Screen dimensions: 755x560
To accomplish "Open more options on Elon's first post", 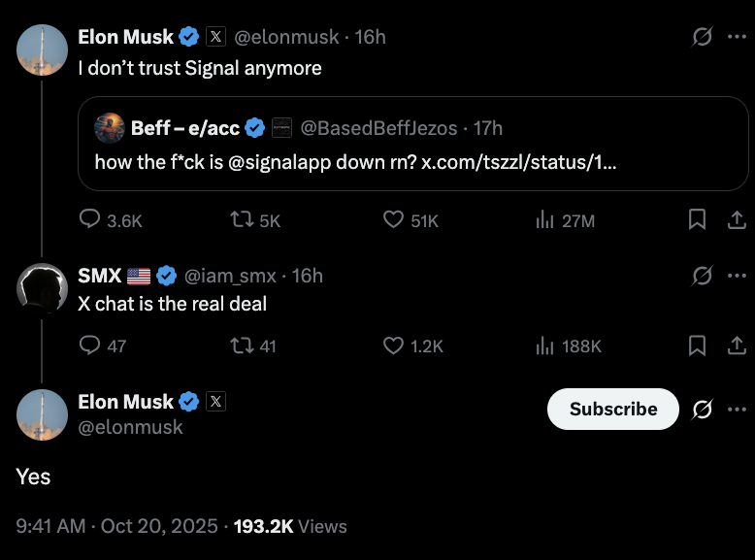I will coord(738,37).
